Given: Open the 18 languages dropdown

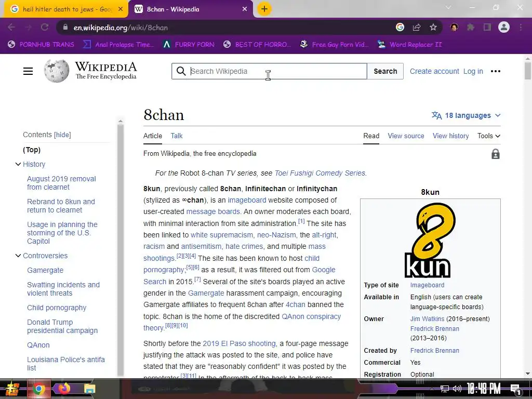Looking at the screenshot, I should [x=466, y=115].
